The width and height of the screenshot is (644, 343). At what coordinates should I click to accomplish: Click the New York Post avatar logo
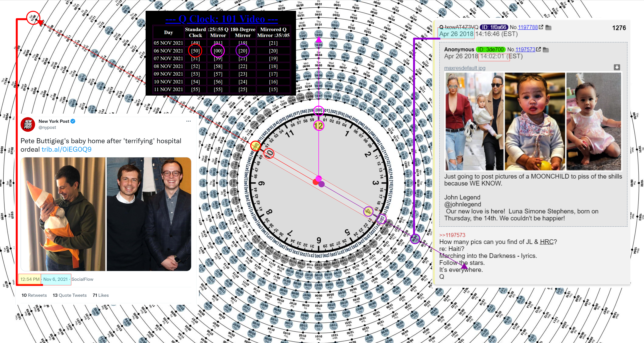[x=28, y=124]
